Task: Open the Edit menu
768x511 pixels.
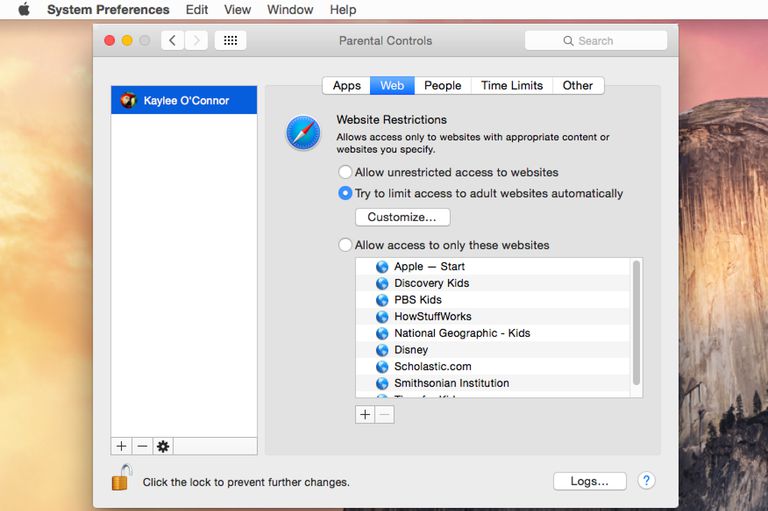Action: tap(197, 9)
